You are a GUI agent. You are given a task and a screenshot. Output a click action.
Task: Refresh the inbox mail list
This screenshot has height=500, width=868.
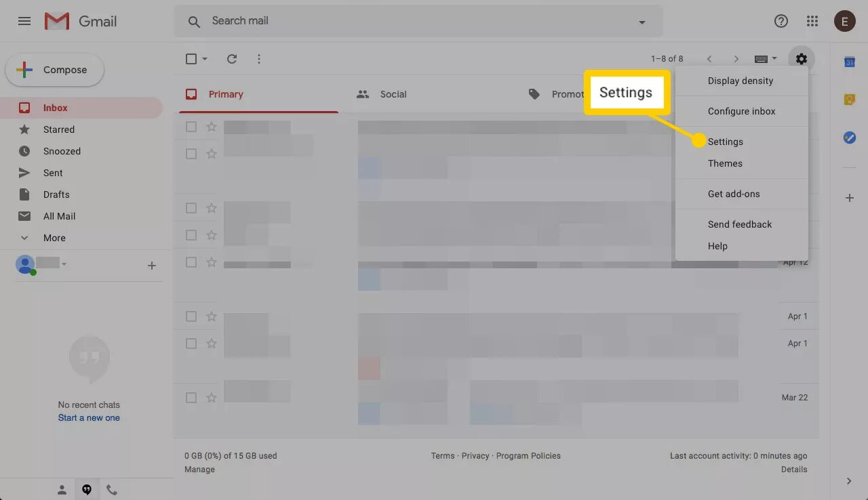pos(232,59)
